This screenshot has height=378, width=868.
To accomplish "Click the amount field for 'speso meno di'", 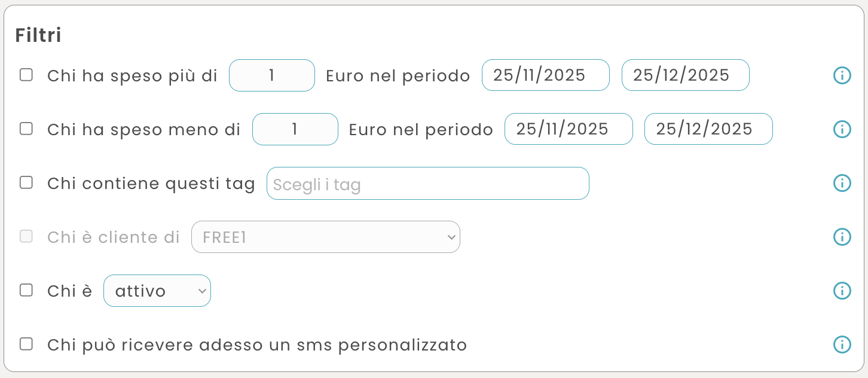I will (295, 129).
